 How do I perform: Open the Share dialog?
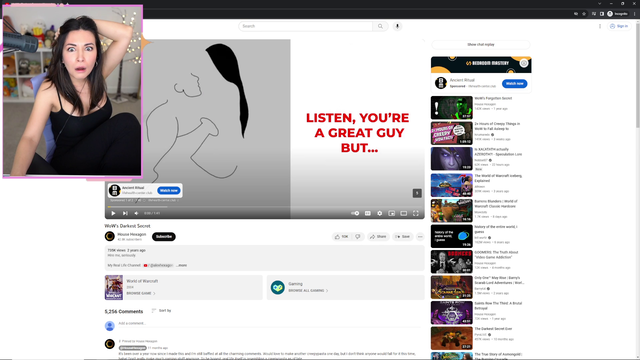pos(378,237)
